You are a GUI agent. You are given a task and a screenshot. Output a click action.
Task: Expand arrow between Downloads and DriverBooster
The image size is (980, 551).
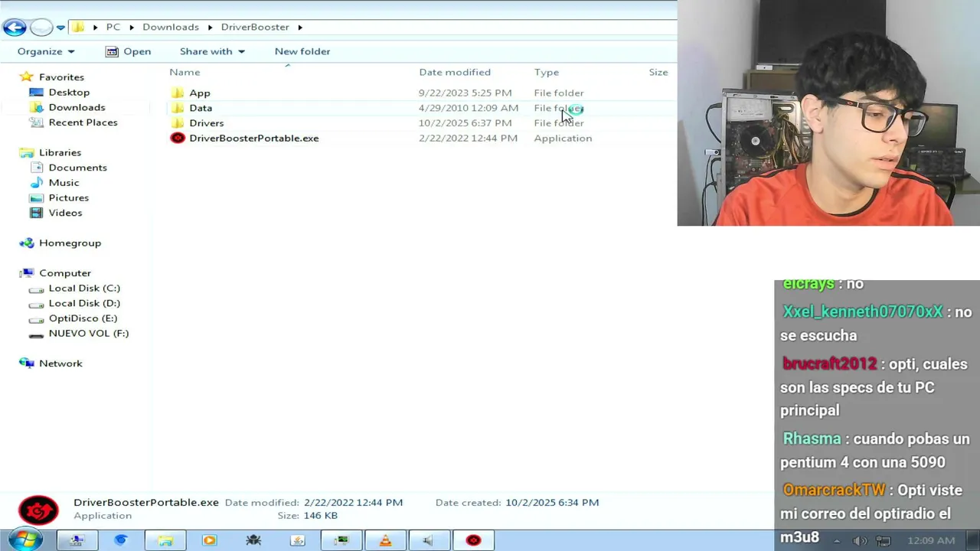tap(210, 27)
